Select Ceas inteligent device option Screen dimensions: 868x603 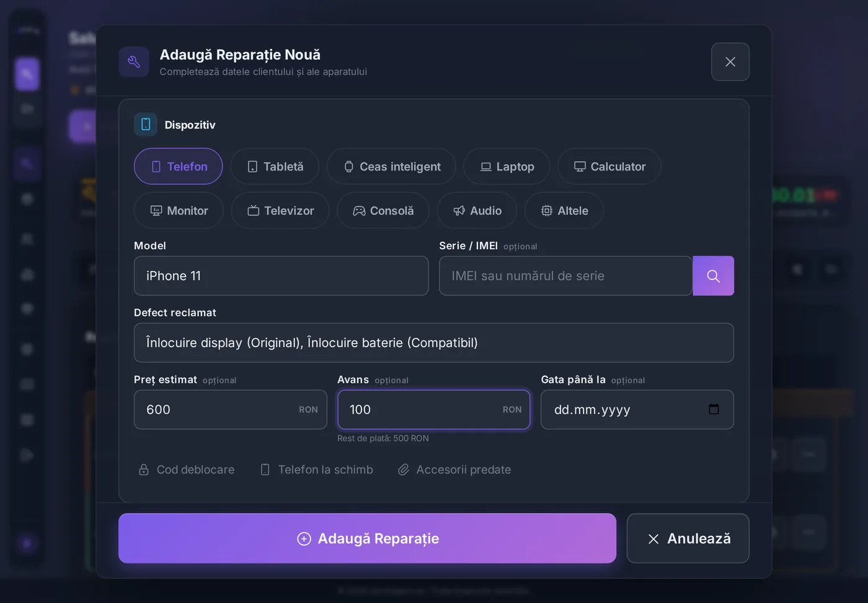[391, 166]
